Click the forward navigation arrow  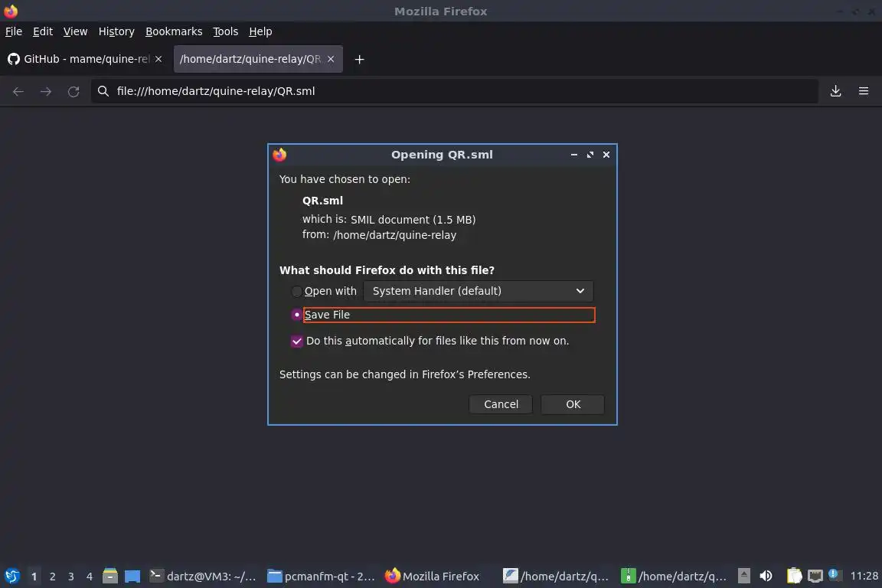point(46,91)
